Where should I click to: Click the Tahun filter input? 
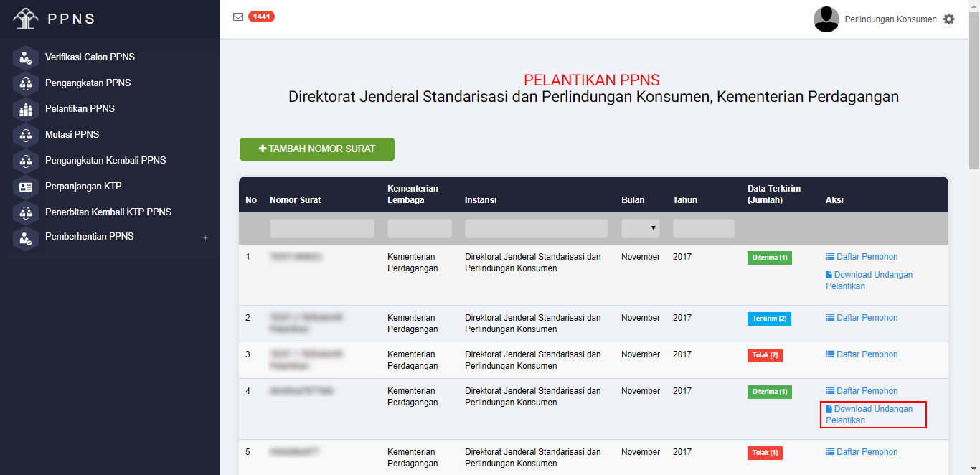pos(703,228)
